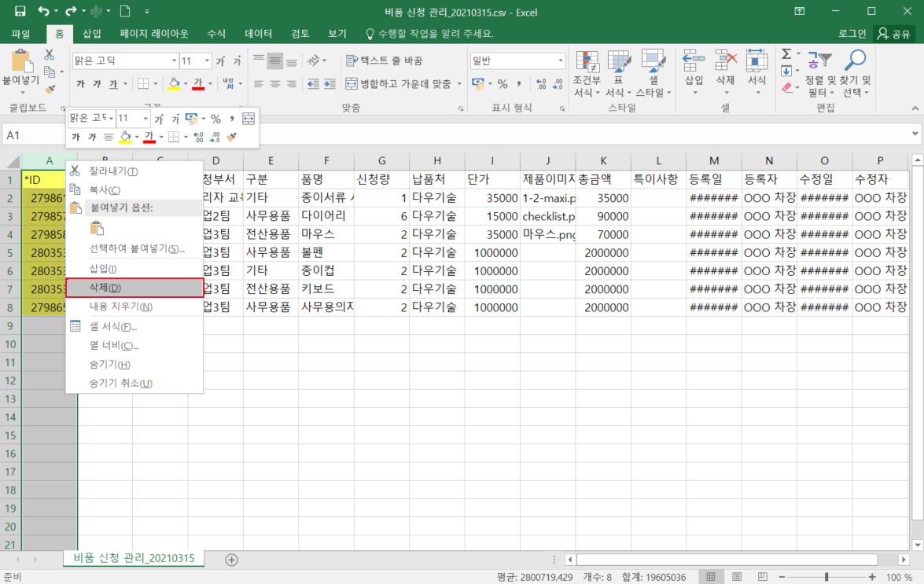This screenshot has height=584, width=924.
Task: Toggle middle vertical alignment in the ribbon
Action: 274,61
